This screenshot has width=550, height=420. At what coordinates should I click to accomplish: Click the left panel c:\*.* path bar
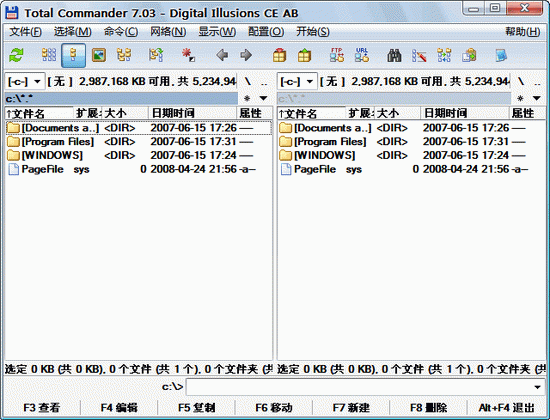click(x=121, y=99)
